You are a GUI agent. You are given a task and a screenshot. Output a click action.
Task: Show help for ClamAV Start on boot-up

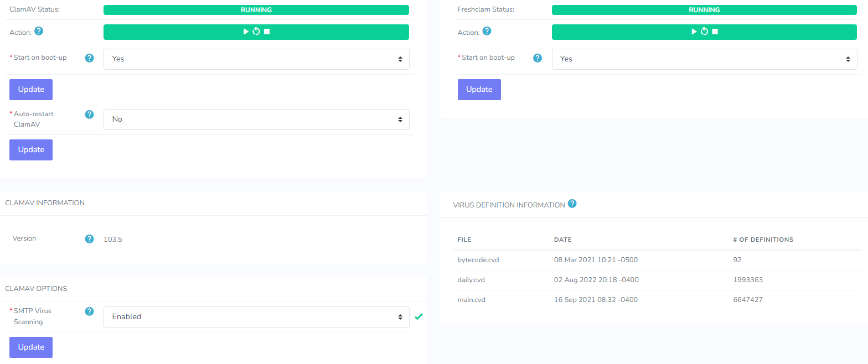tap(89, 58)
